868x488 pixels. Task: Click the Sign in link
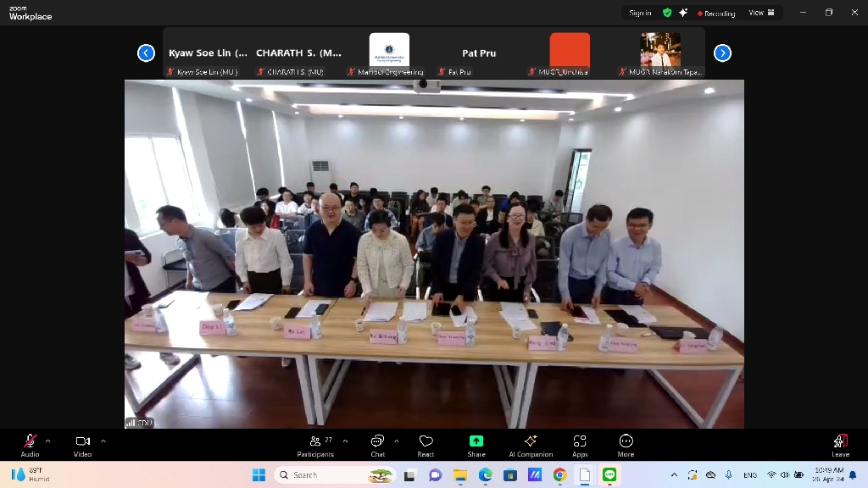640,13
